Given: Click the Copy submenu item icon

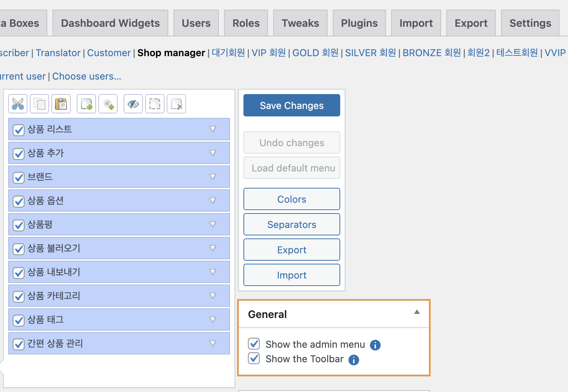Looking at the screenshot, I should coord(39,104).
